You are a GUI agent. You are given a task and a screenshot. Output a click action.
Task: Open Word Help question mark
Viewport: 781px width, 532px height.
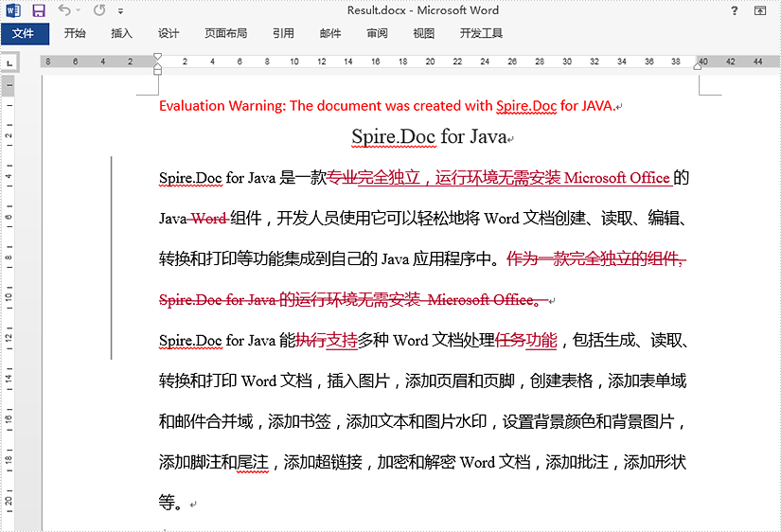click(x=735, y=10)
